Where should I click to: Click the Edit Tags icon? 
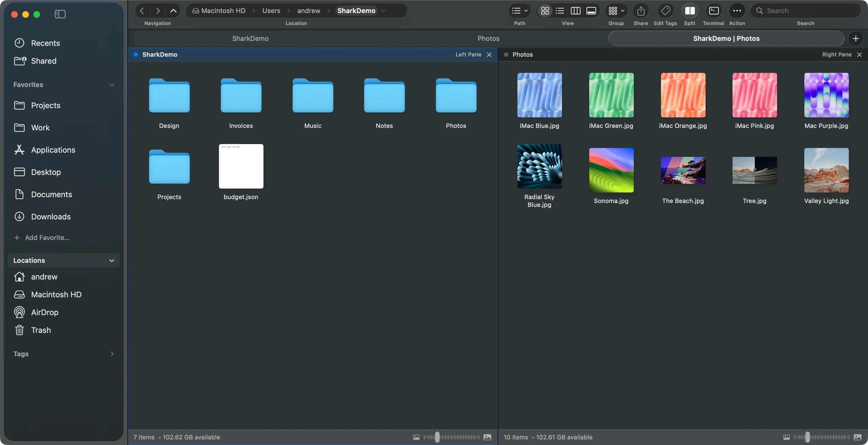tap(665, 11)
